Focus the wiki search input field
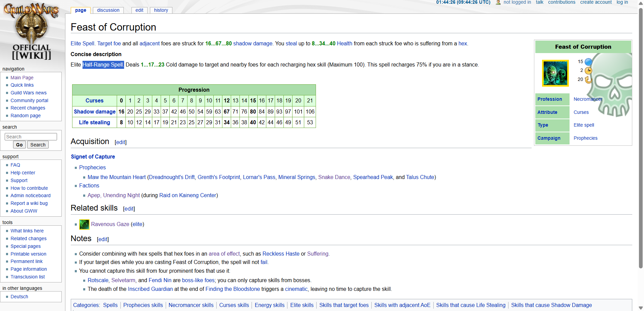The image size is (644, 311). [31, 137]
